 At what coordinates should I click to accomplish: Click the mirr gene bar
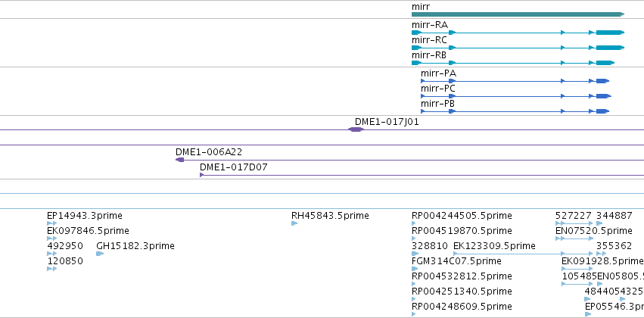click(x=518, y=14)
